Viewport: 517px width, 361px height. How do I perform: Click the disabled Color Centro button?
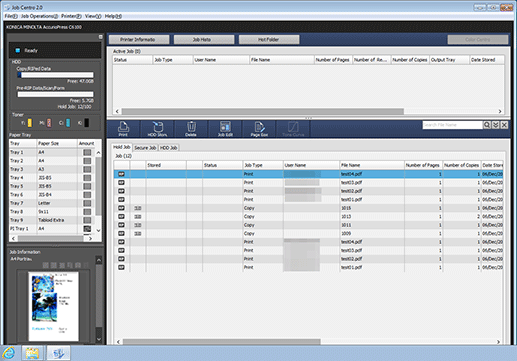(x=478, y=40)
